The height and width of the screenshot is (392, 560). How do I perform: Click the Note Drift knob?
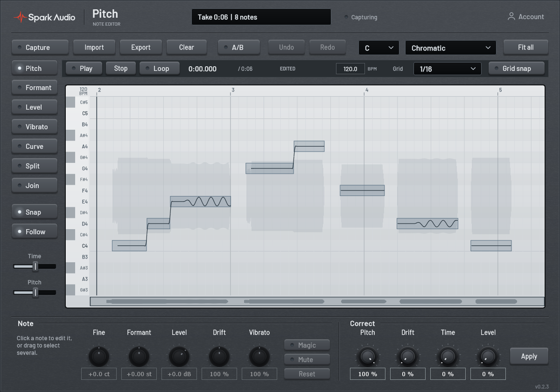[219, 357]
